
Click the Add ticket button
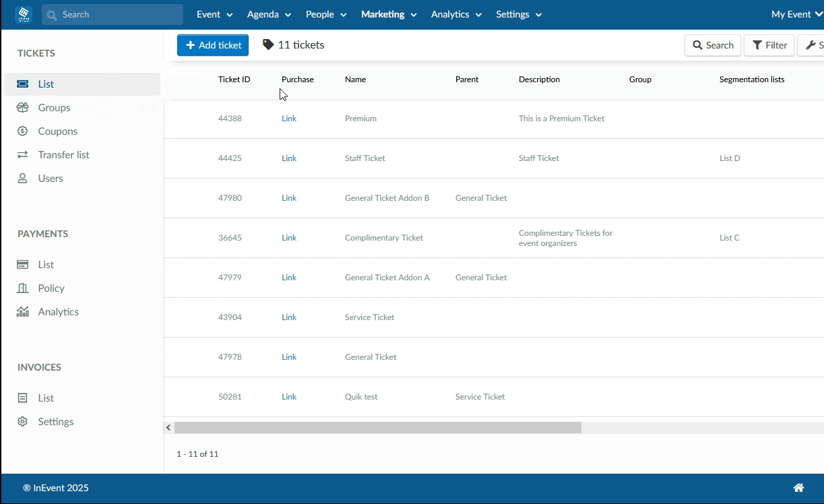point(213,45)
